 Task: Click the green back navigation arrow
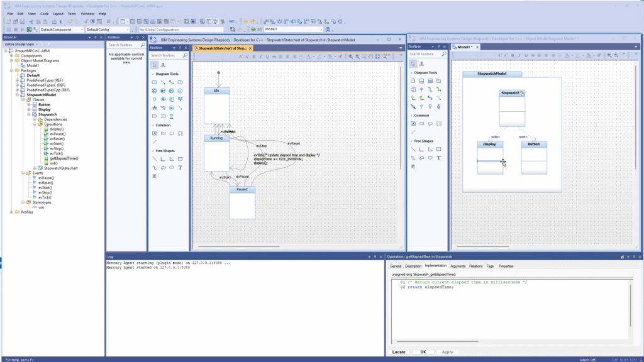[x=253, y=30]
